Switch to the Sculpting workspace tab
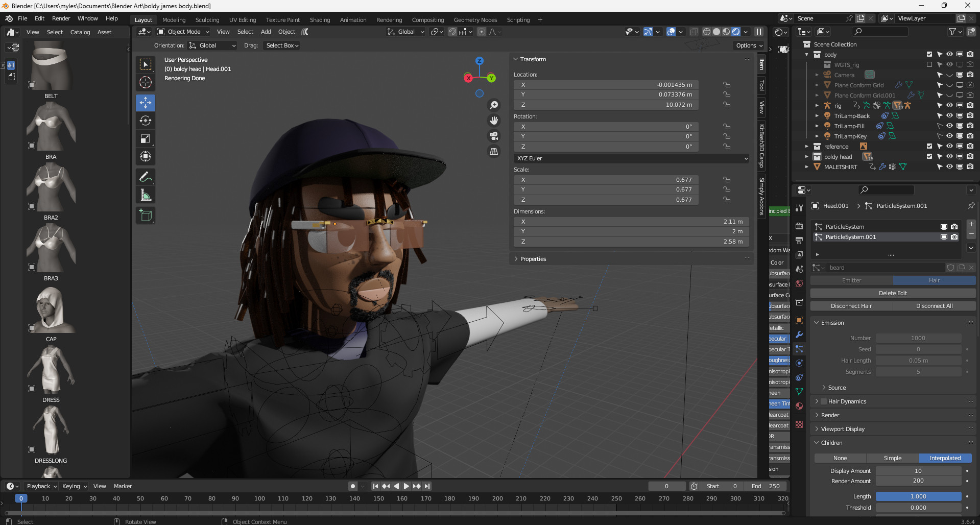Screen dimensions: 980x525 207,20
